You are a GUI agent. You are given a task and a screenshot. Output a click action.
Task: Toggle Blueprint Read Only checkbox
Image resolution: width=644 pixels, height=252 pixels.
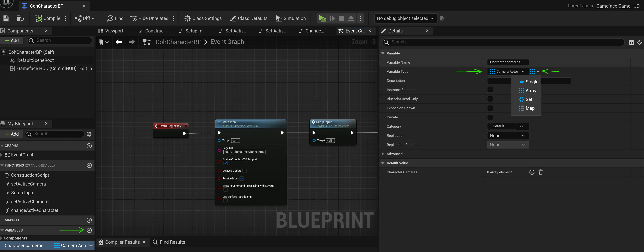pos(490,99)
